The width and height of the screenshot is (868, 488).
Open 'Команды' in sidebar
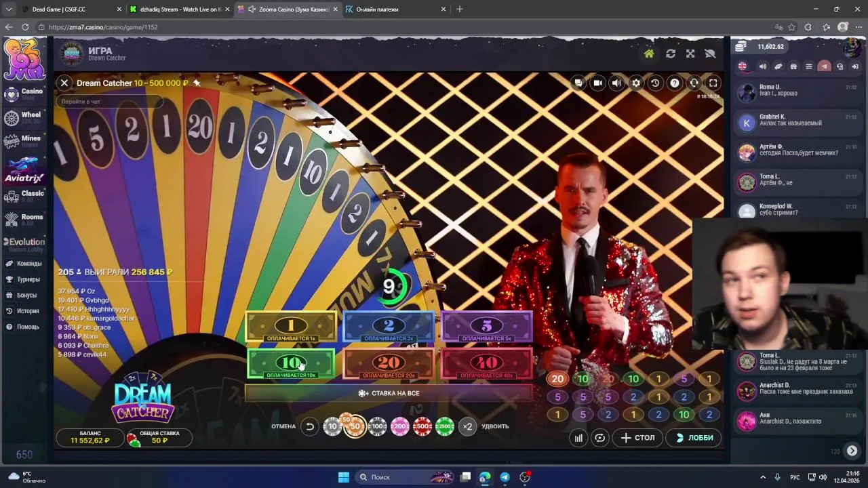24,264
